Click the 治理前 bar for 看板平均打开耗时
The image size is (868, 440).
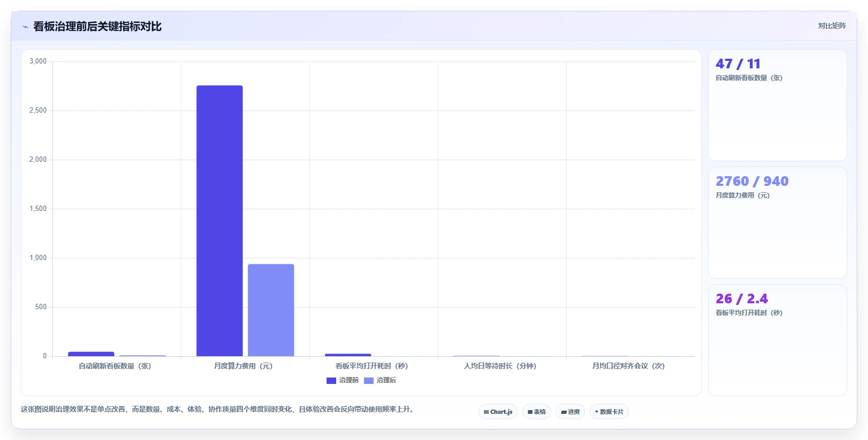pos(348,355)
